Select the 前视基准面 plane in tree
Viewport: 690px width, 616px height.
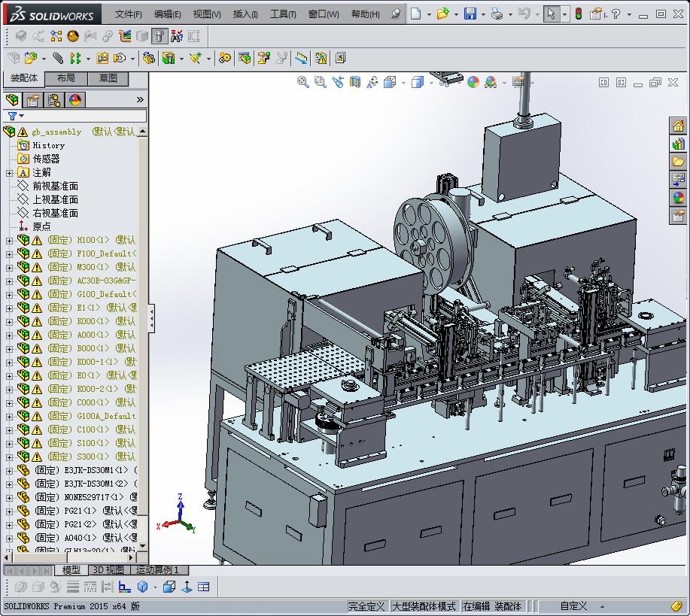click(x=55, y=186)
